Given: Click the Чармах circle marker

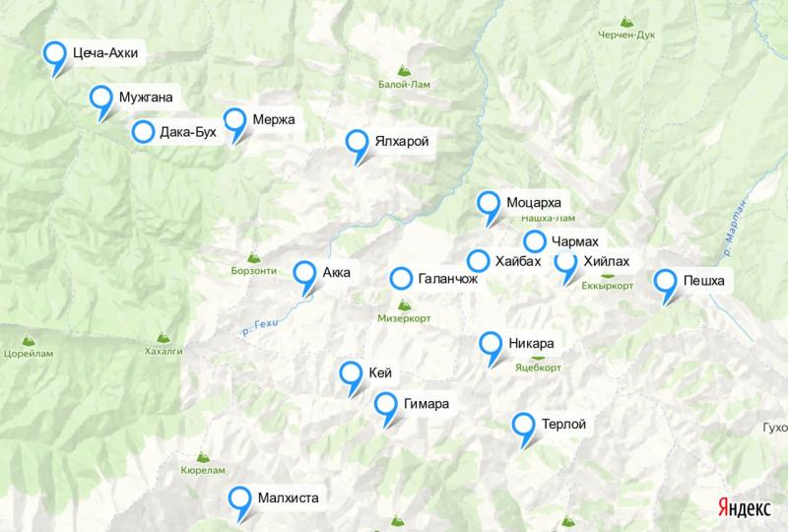Looking at the screenshot, I should (x=535, y=242).
